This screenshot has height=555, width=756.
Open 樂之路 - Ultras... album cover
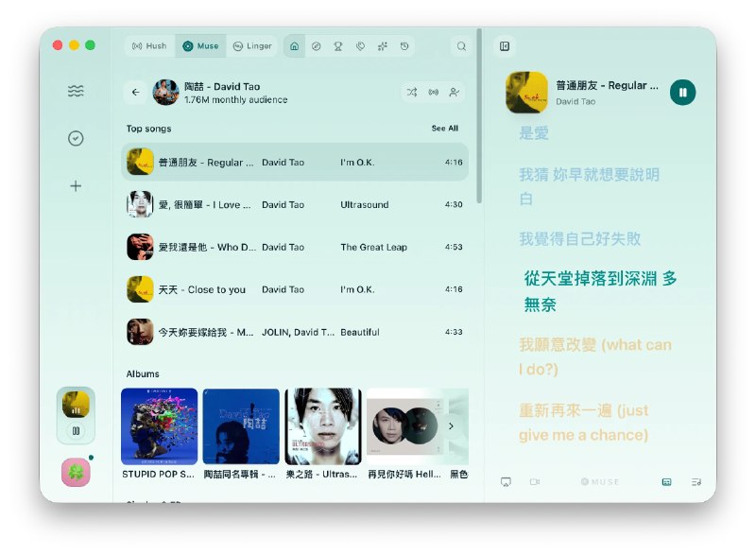coord(323,426)
